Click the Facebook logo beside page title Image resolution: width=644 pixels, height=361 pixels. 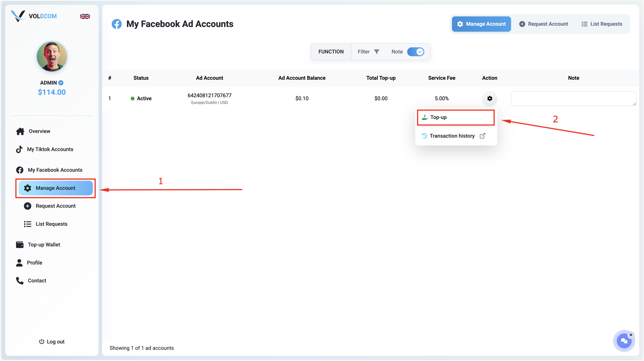[x=117, y=24]
